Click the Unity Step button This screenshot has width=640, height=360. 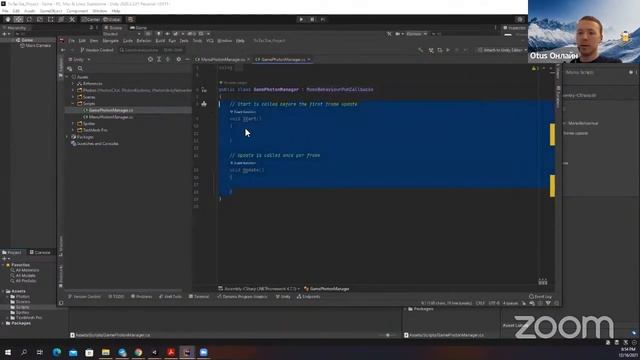click(323, 19)
